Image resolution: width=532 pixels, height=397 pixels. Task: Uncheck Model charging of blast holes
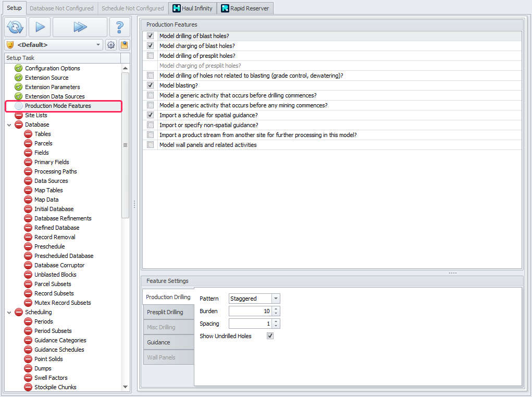(150, 45)
